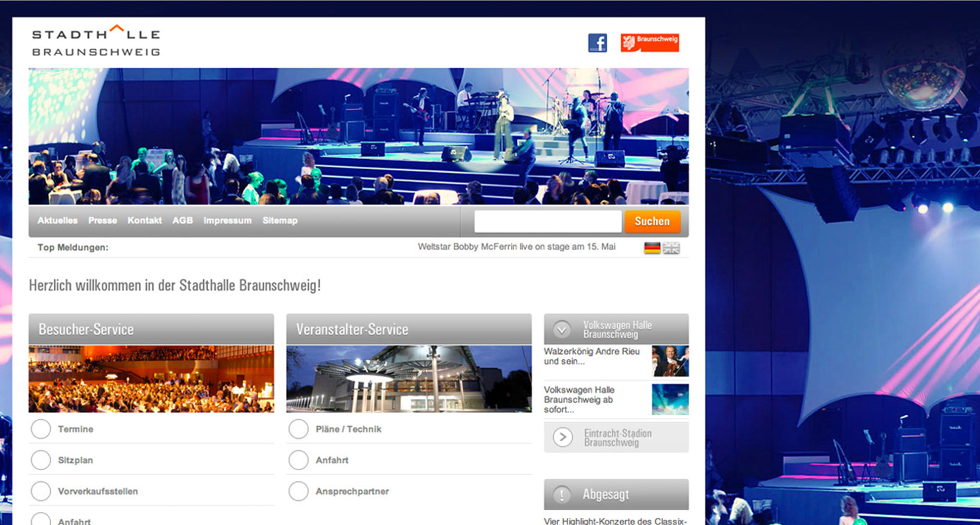
Task: Open the Vorverkaufsstellen link
Action: coord(98,492)
